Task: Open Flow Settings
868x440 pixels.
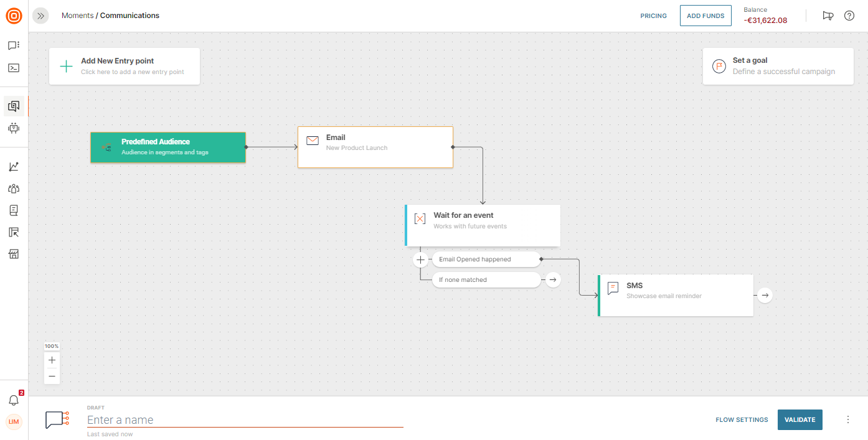Action: coord(742,419)
